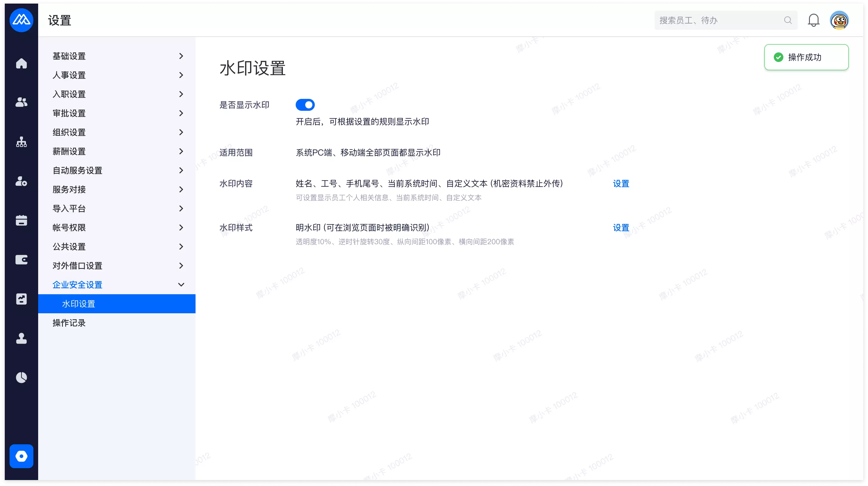Click the 操作成功 toast notification
868x486 pixels.
[806, 57]
